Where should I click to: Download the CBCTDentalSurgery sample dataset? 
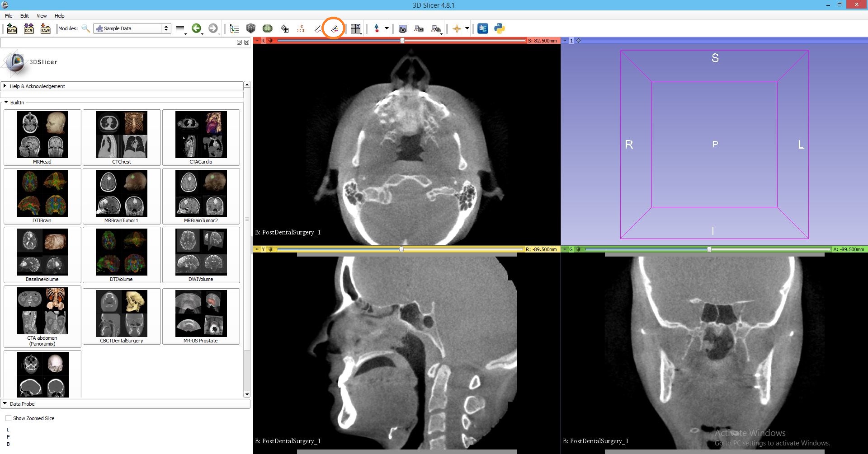(122, 316)
